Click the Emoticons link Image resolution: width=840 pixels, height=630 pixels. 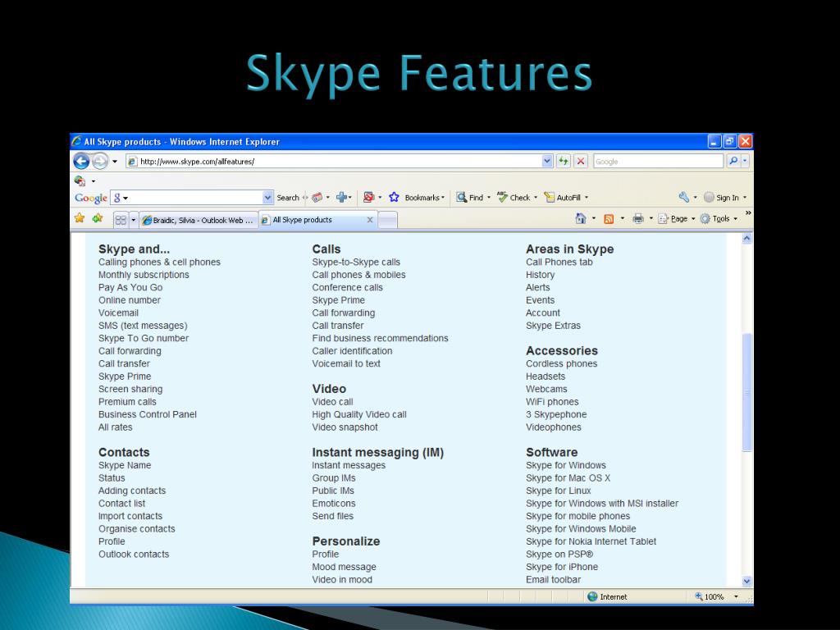click(333, 503)
